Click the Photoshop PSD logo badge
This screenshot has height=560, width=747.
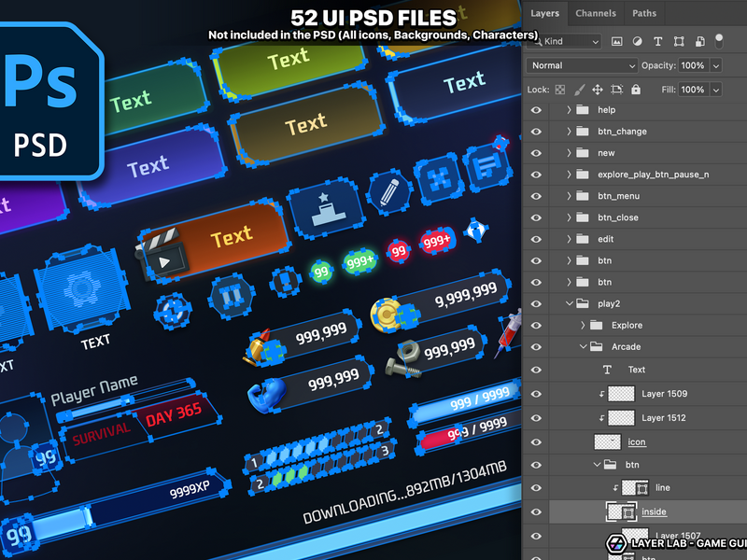[x=50, y=101]
